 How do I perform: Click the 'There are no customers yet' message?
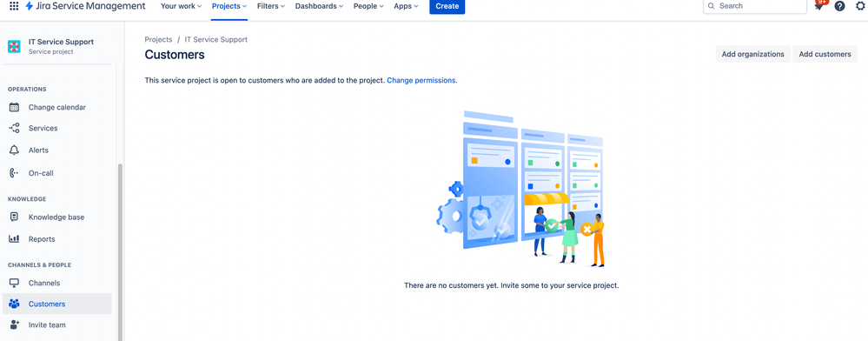coord(512,285)
